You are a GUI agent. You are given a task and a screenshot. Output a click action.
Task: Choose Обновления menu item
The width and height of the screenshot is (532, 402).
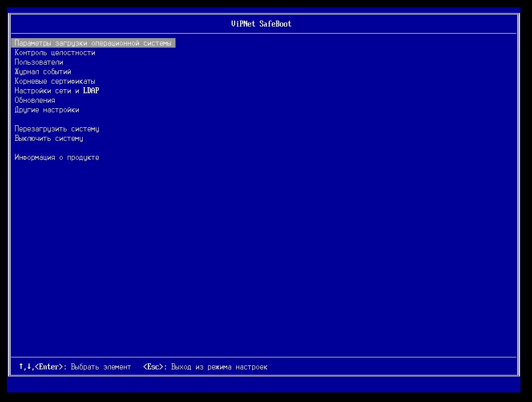point(35,100)
